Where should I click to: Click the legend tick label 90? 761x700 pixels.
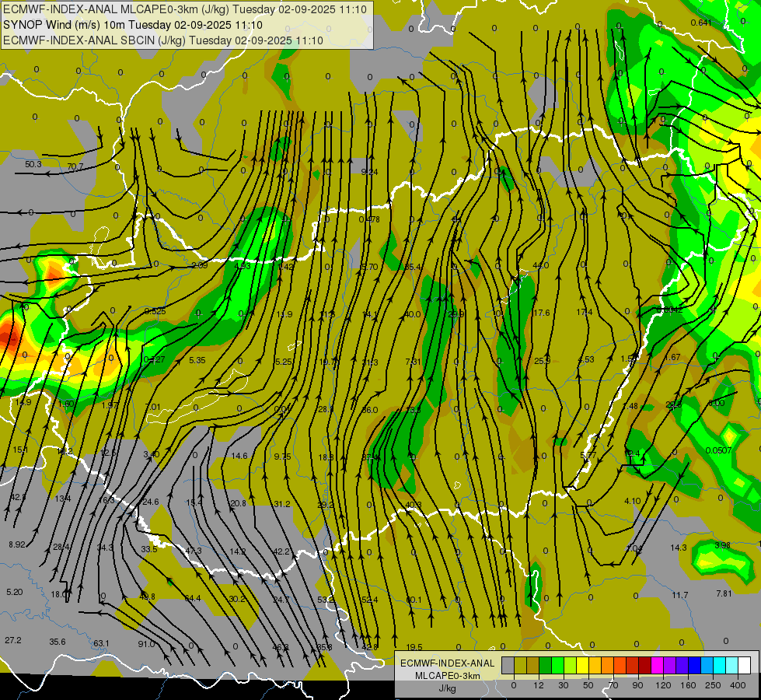click(637, 685)
